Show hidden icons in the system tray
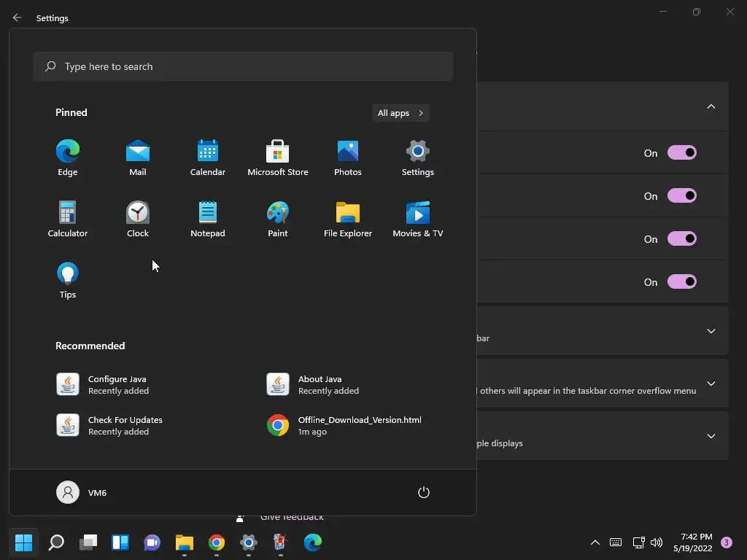 [595, 542]
